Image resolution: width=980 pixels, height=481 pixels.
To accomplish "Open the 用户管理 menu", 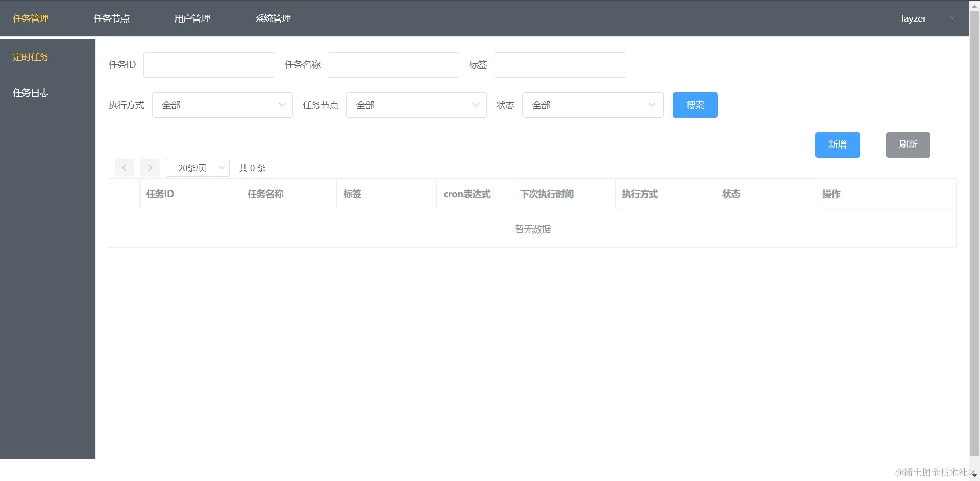I will pyautogui.click(x=192, y=18).
